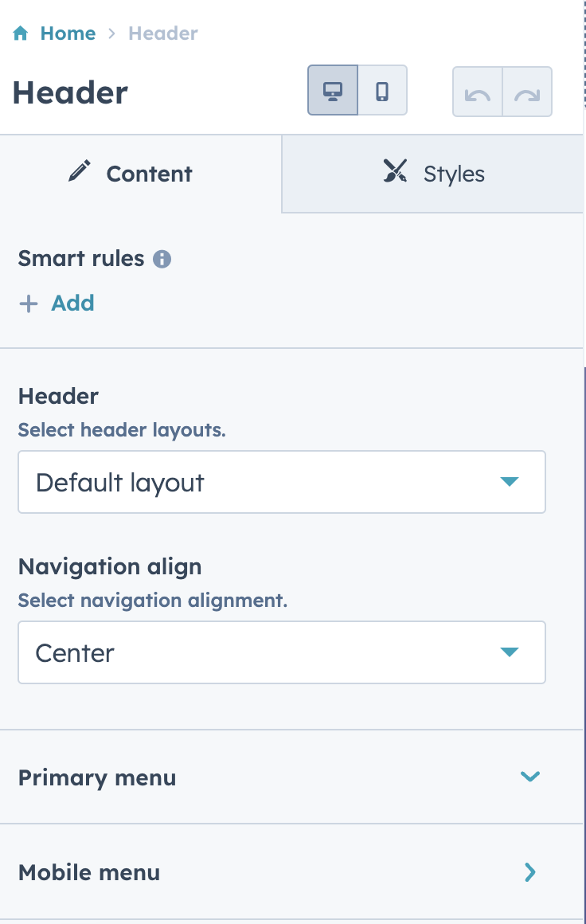The image size is (586, 924).
Task: Click the Smart rules info icon
Action: [162, 259]
